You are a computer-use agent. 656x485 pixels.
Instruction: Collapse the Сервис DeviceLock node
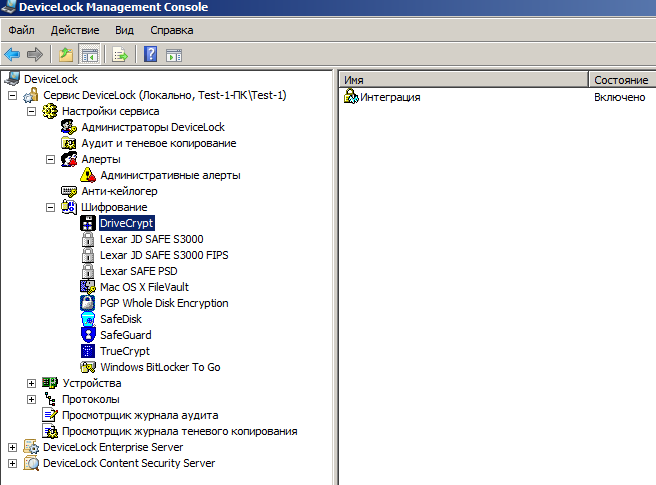coord(13,95)
